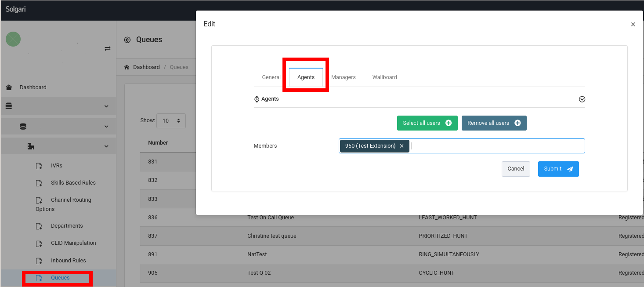Click the green user avatar circle
Viewport: 644px width, 287px height.
(13, 39)
